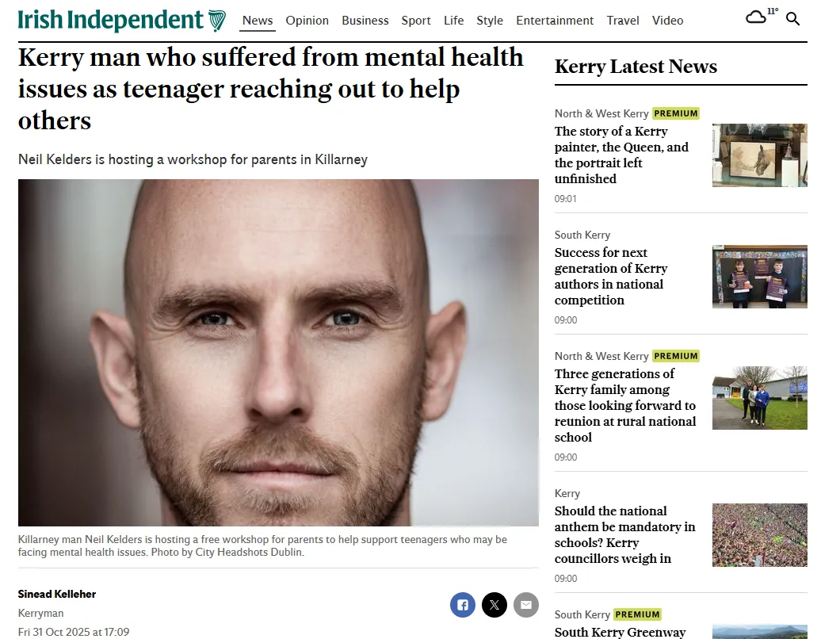The height and width of the screenshot is (639, 840).
Task: Share article by email icon
Action: (526, 605)
